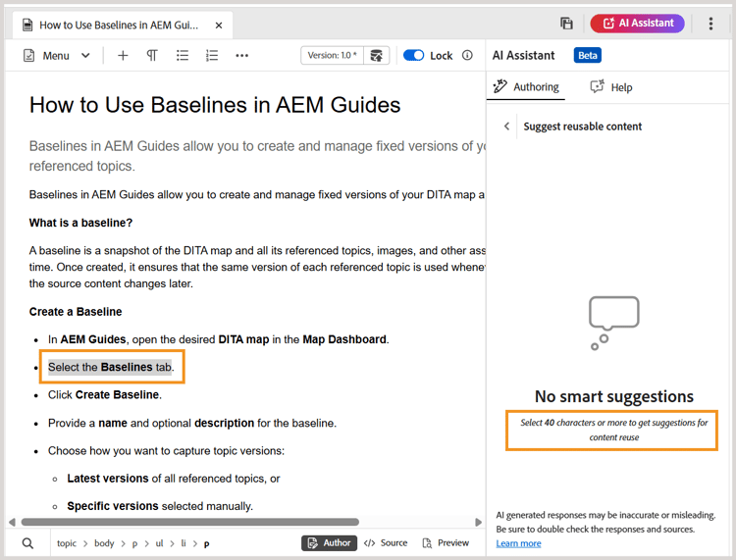The height and width of the screenshot is (560, 736).
Task: Click the scroll right arrow
Action: 478,522
